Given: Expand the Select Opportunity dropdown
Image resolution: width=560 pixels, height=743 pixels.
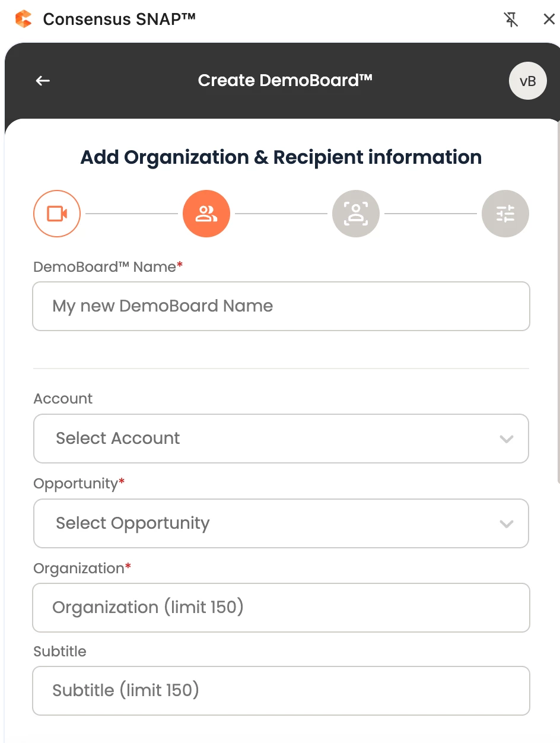Looking at the screenshot, I should tap(281, 523).
